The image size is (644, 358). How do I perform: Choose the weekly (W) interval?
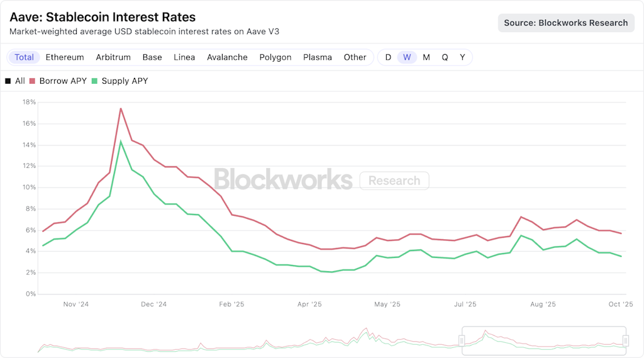point(407,57)
